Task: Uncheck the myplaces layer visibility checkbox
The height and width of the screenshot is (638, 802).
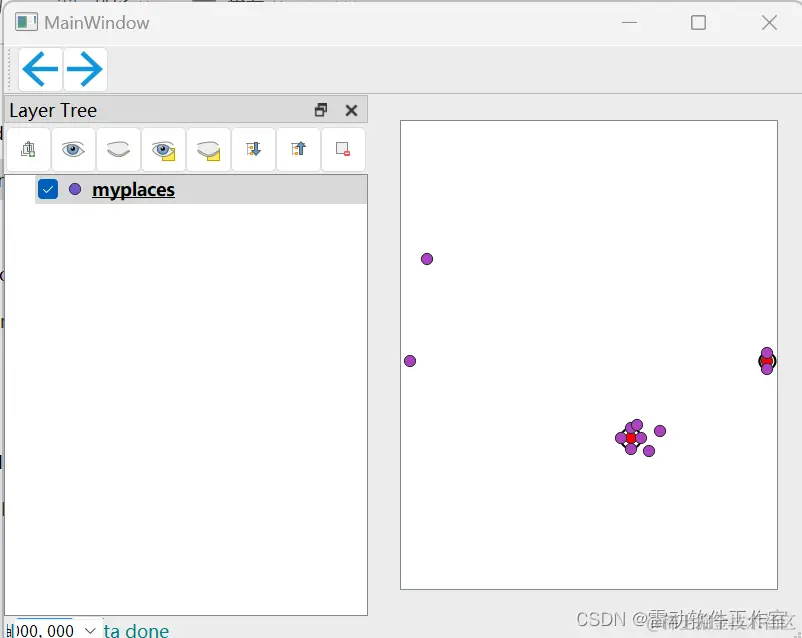Action: 48,189
